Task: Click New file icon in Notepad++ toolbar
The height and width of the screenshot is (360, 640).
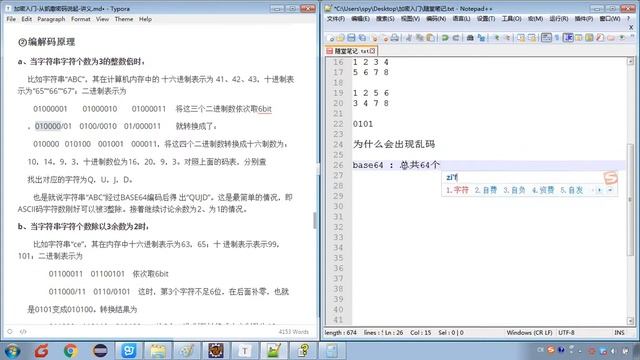Action: (331, 38)
